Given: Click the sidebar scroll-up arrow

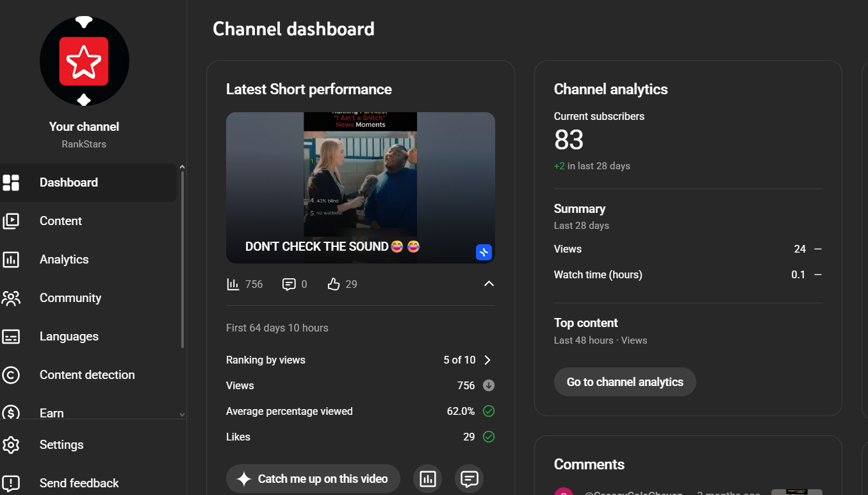Looking at the screenshot, I should (x=182, y=167).
